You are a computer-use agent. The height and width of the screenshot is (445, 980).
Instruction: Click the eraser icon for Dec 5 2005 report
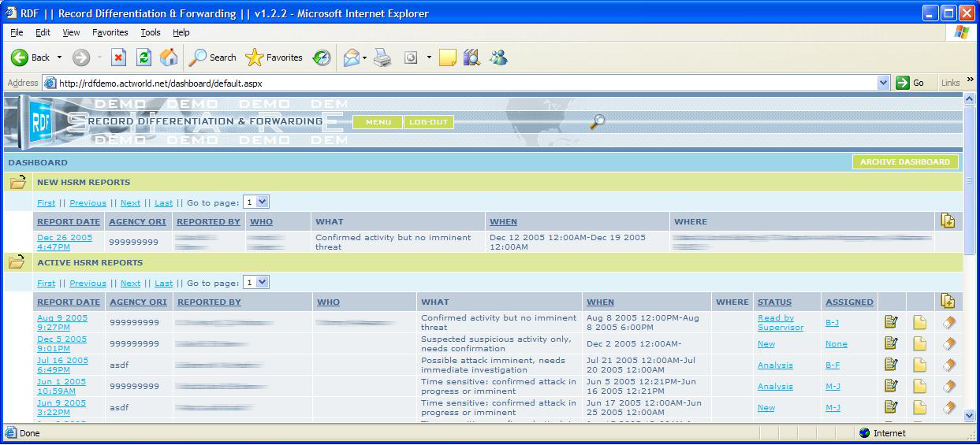[948, 343]
